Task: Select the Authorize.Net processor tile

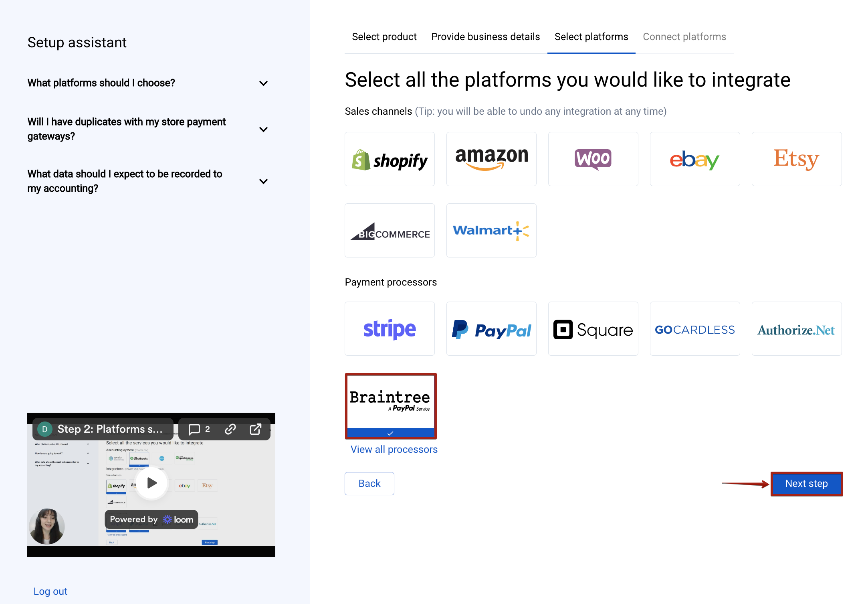Action: [x=796, y=328]
